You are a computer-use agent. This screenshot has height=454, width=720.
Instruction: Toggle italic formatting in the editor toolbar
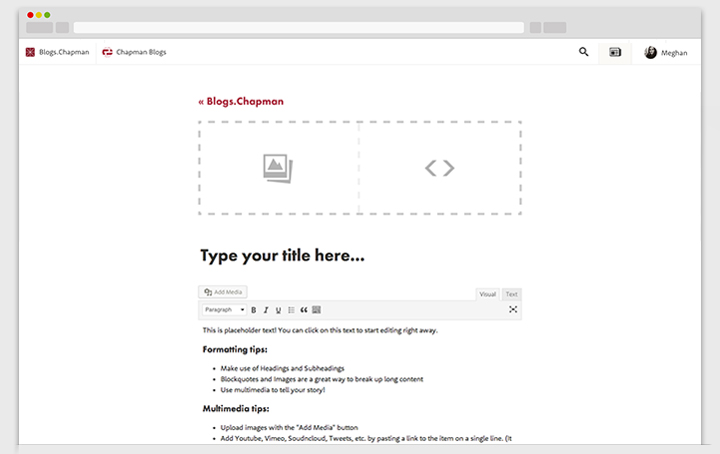(x=266, y=310)
